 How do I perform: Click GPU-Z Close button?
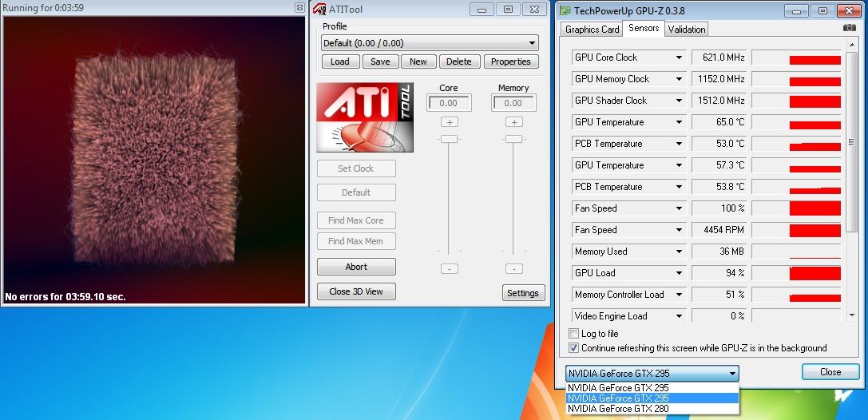click(x=830, y=372)
